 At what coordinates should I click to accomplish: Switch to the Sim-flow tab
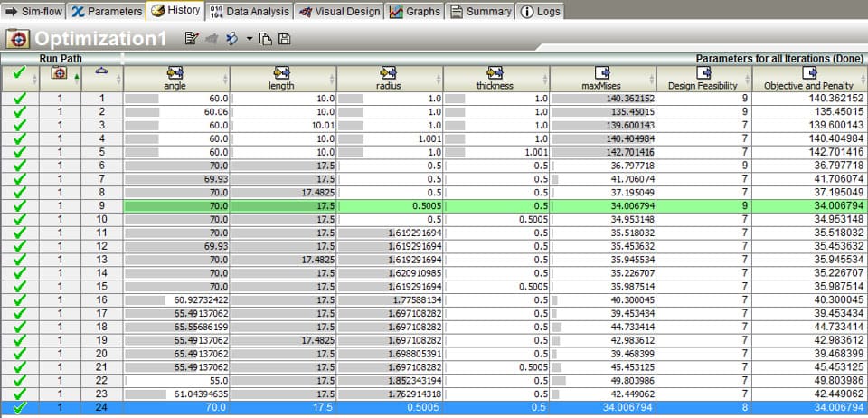click(x=33, y=11)
